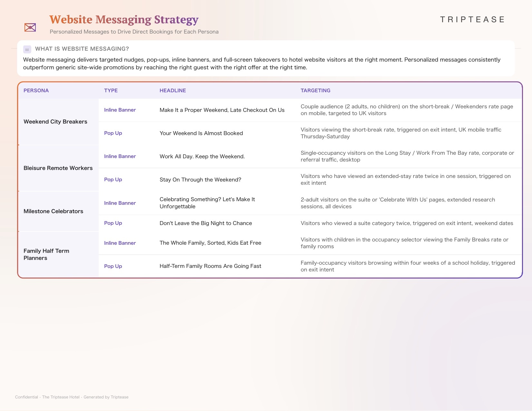Click 'Inline Banner' in the 'Celebrating Something?' row
532x411 pixels.
[120, 203]
